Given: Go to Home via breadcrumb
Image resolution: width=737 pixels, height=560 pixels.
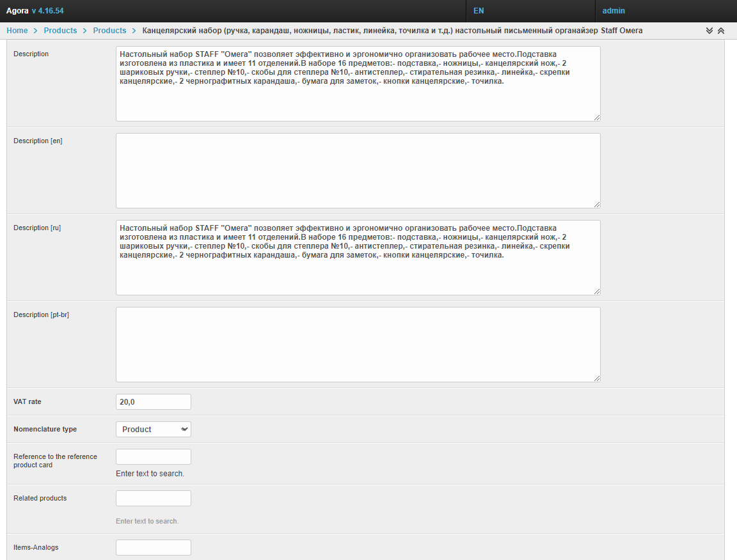Looking at the screenshot, I should point(17,31).
